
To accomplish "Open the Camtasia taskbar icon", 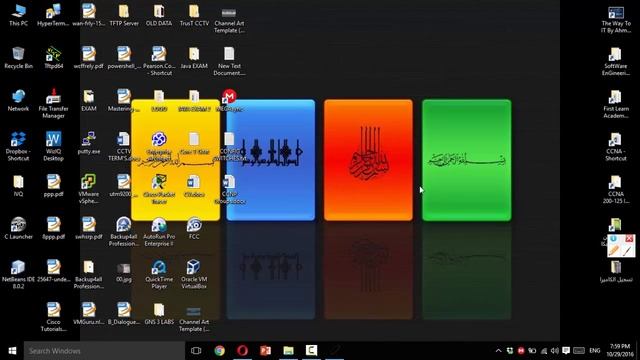I will [311, 351].
